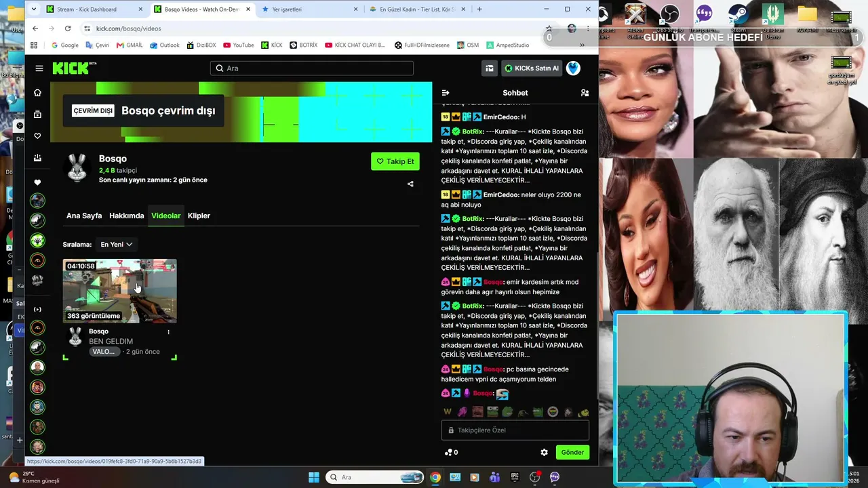The image size is (868, 488).
Task: Bookmark this page with the star icon
Action: click(549, 28)
